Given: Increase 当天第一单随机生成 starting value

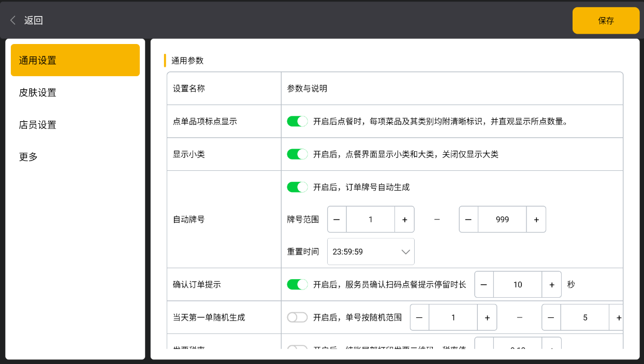Looking at the screenshot, I should point(487,317).
